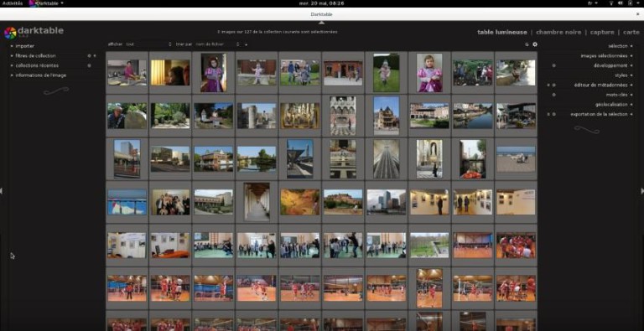
Task: Open the preferences gear icon
Action: (x=535, y=44)
